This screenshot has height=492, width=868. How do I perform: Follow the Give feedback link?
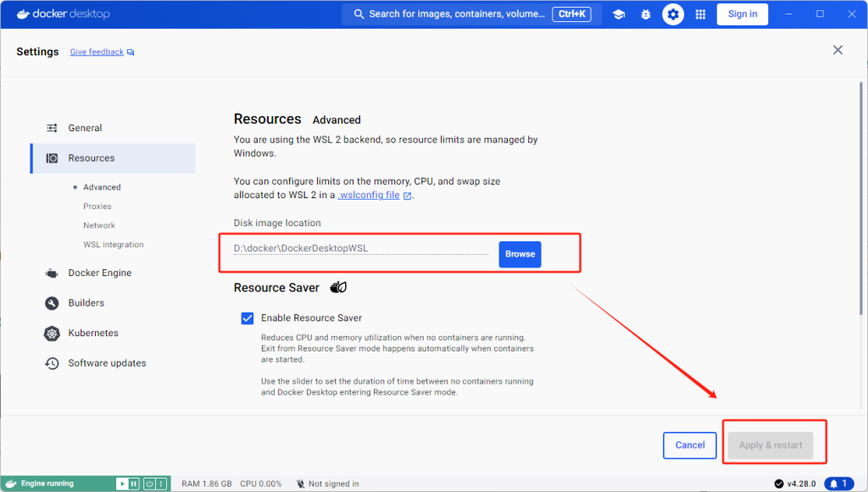97,52
